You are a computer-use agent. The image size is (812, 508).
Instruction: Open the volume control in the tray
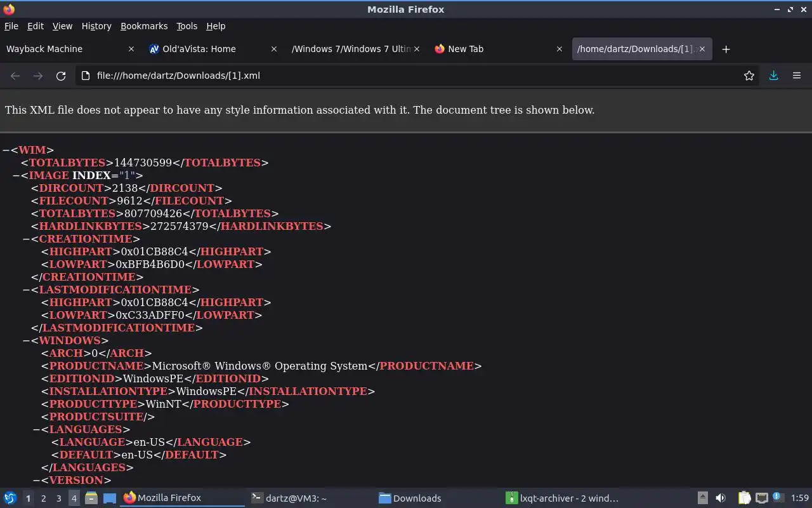tap(721, 498)
